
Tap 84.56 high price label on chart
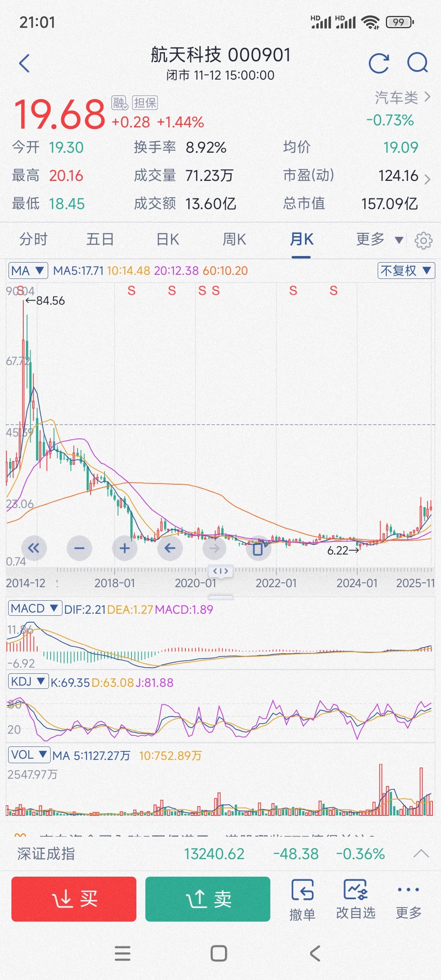[x=50, y=301]
